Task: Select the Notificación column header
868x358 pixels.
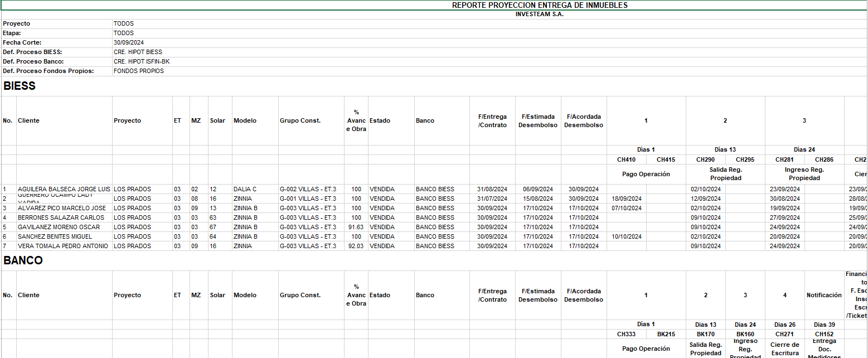Action: [824, 296]
